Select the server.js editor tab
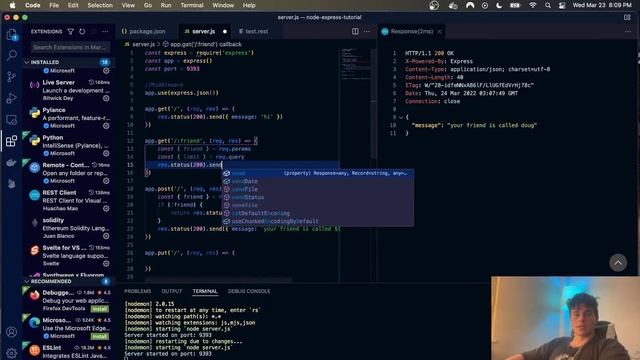640x360 pixels. pyautogui.click(x=204, y=31)
